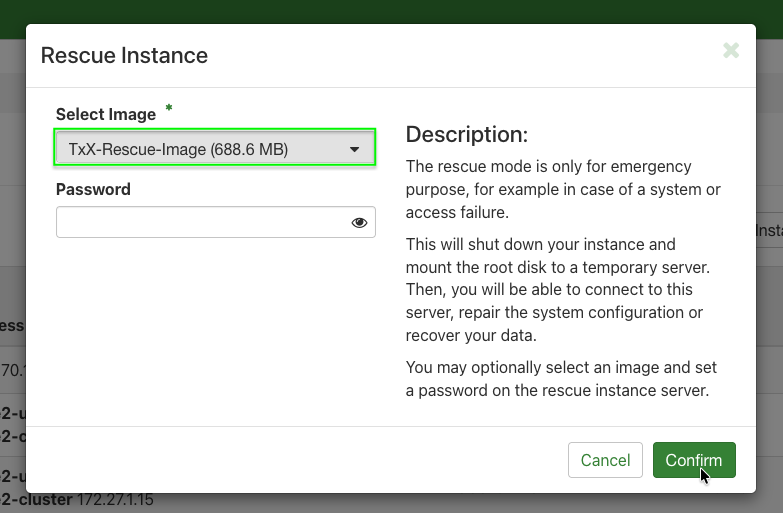This screenshot has height=513, width=783.
Task: Click the Password field label
Action: (x=93, y=189)
